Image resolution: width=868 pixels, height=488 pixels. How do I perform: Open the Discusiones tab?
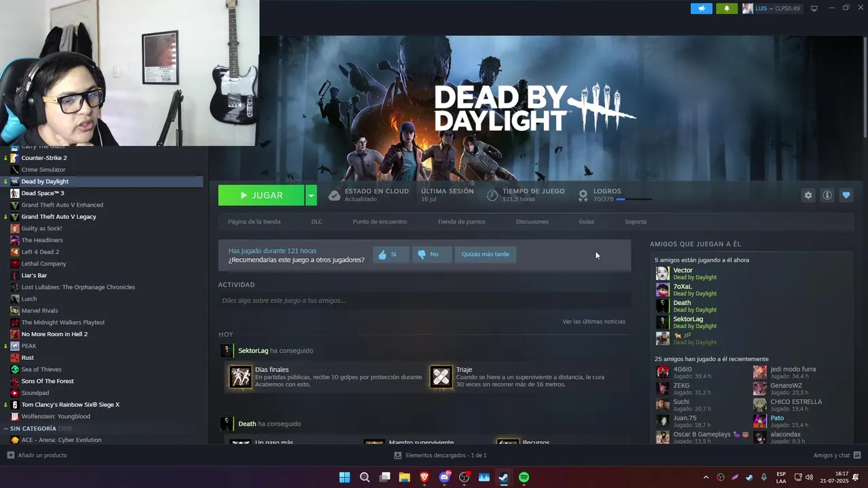tap(532, 222)
